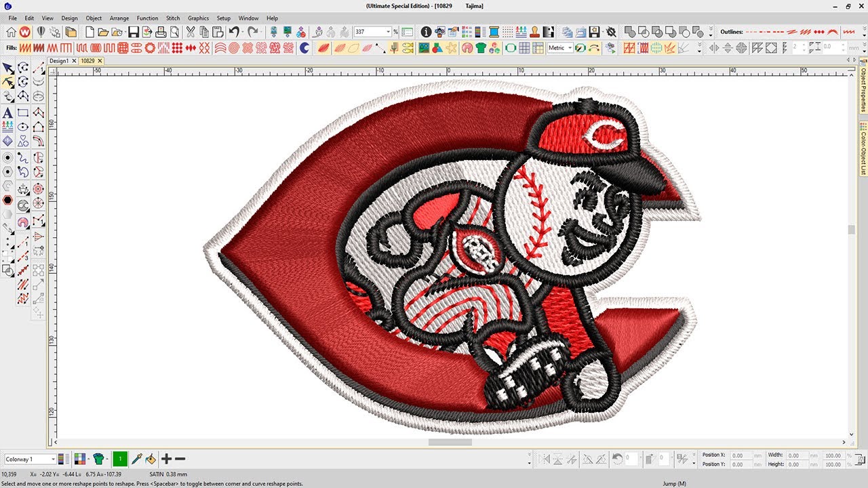Click the blue crescent fill icon
Screen dimensions: 868x488
(x=304, y=48)
